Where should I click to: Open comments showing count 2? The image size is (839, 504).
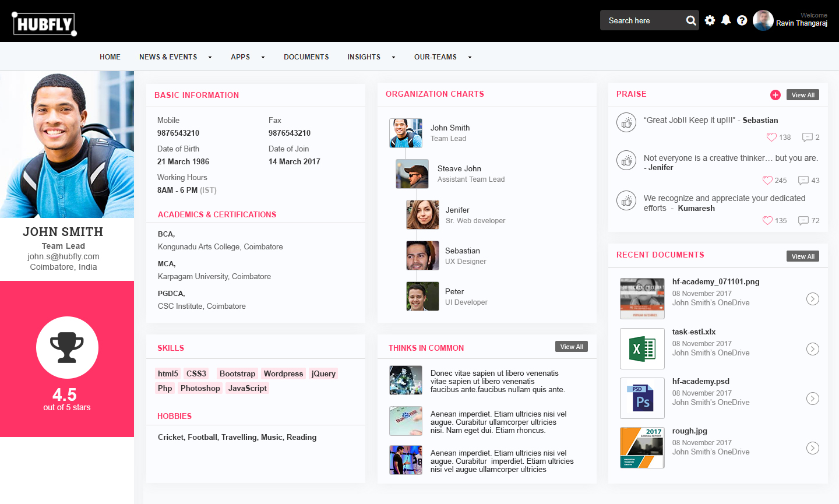[807, 138]
